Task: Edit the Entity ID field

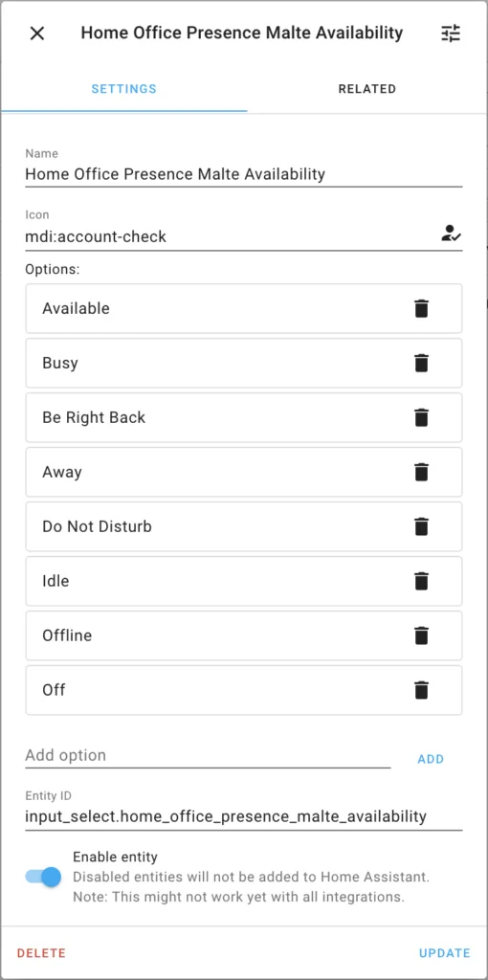Action: pyautogui.click(x=244, y=810)
